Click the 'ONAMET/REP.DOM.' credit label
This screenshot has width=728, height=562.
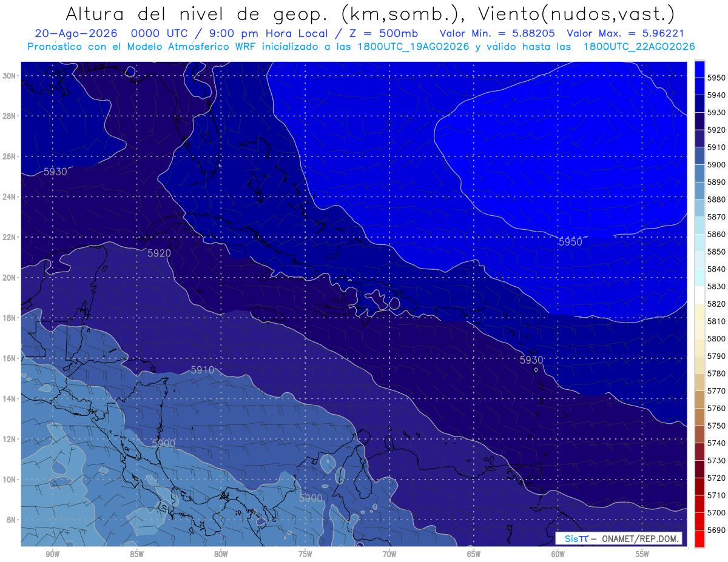click(641, 539)
